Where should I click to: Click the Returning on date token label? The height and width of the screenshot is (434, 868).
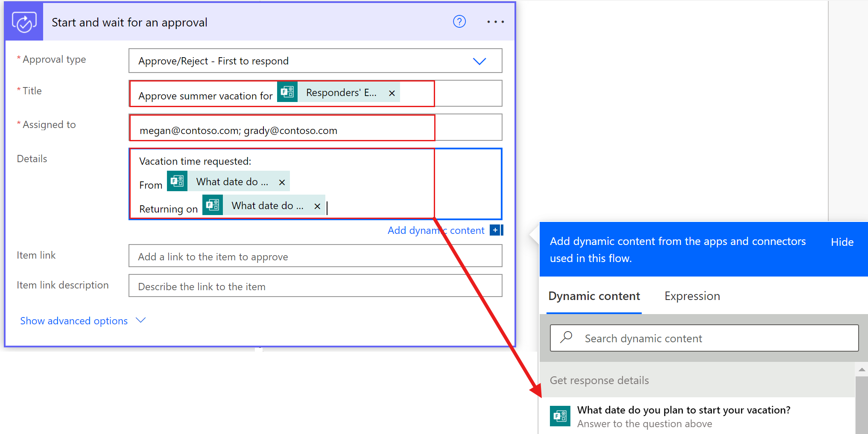267,206
